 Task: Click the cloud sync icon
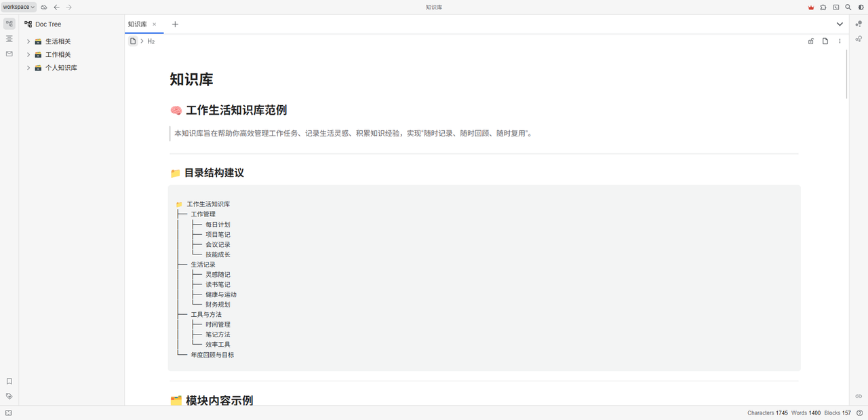[44, 7]
